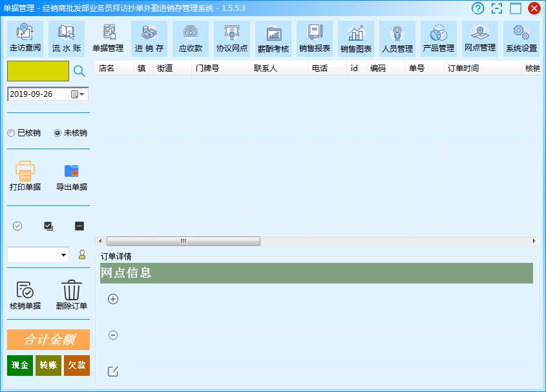Click the 街道 column header

point(173,68)
